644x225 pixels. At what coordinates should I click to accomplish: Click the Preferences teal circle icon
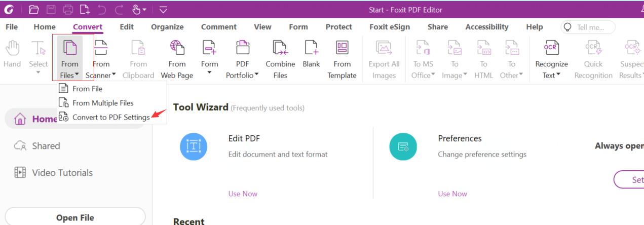[403, 146]
